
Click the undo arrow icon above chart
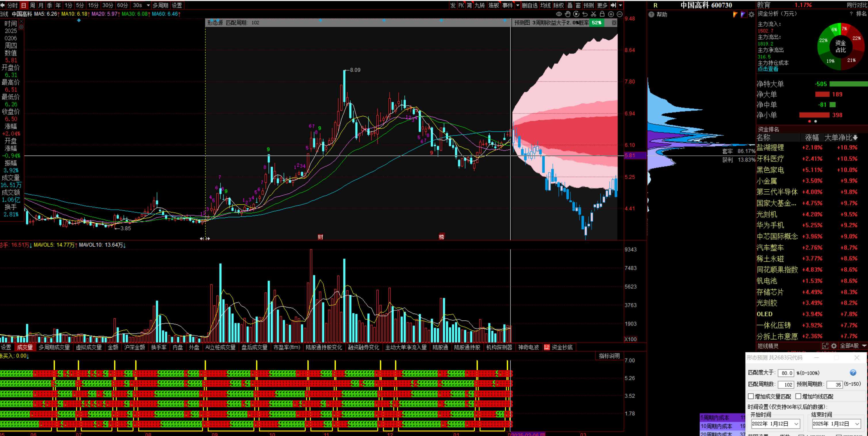coord(585,14)
